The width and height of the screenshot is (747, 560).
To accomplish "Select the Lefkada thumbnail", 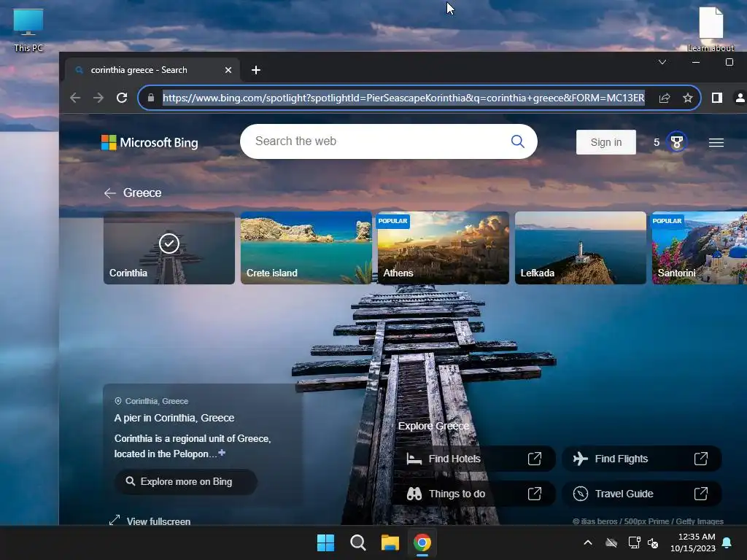I will (581, 248).
